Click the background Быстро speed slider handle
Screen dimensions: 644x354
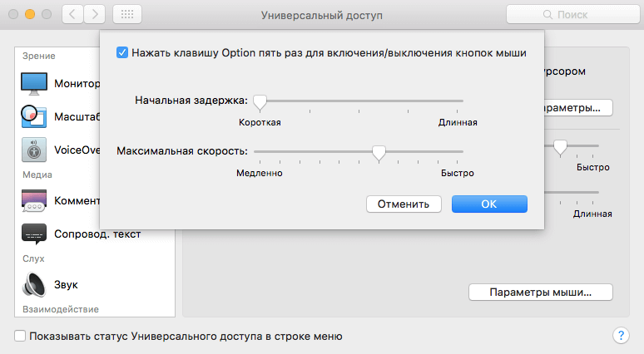[x=560, y=147]
